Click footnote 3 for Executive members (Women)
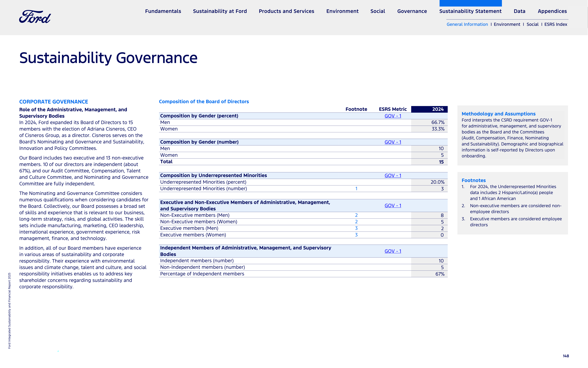 356,235
